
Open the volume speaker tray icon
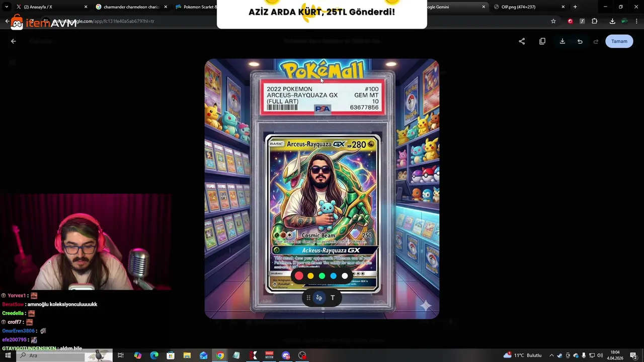pyautogui.click(x=600, y=355)
